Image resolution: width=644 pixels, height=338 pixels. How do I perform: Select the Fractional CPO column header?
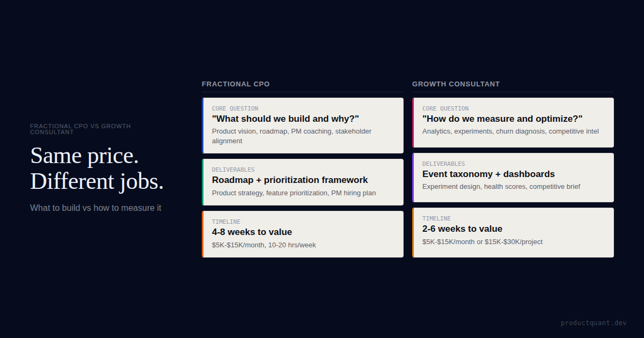236,84
